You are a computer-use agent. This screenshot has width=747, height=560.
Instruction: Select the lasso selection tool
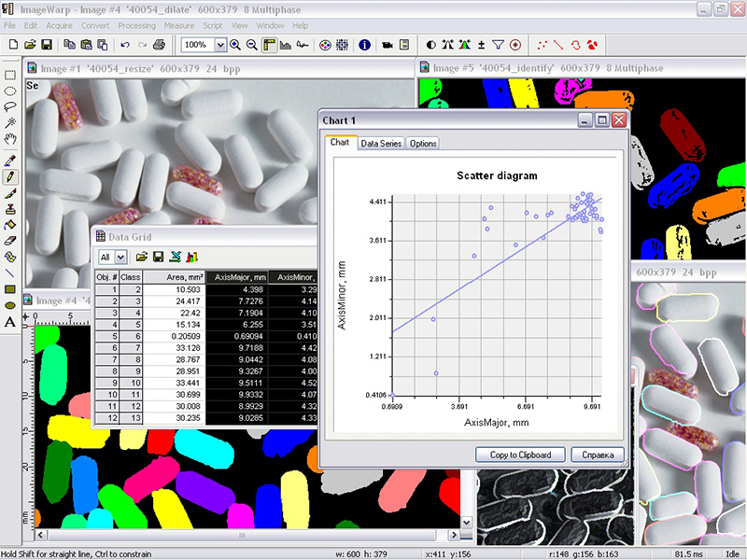[10, 106]
